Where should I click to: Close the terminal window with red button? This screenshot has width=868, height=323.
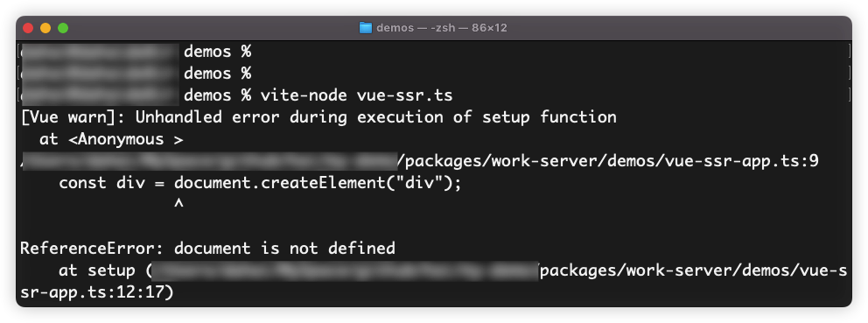pos(28,28)
